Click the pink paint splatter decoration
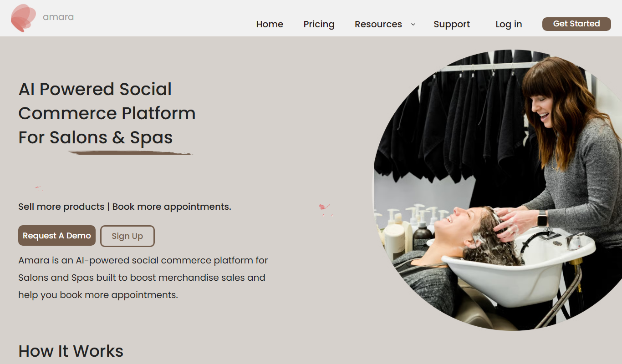This screenshot has height=364, width=622. pyautogui.click(x=325, y=209)
